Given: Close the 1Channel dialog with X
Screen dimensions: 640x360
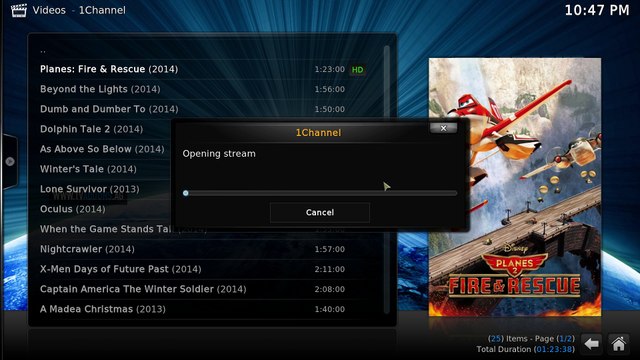Looking at the screenshot, I should 443,128.
